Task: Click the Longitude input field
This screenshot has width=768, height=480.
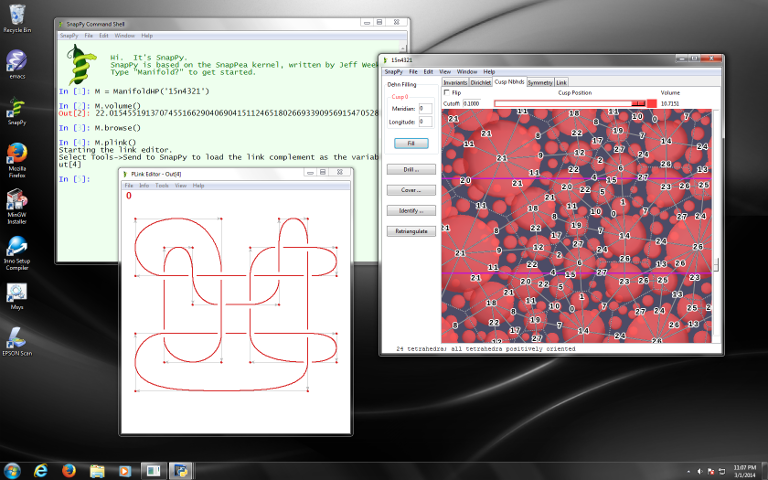Action: pos(425,121)
